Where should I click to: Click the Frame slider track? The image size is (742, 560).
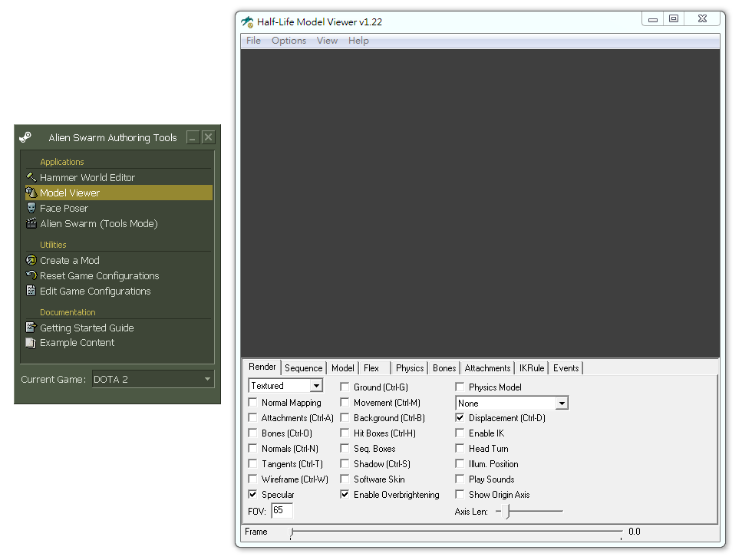pyautogui.click(x=457, y=532)
